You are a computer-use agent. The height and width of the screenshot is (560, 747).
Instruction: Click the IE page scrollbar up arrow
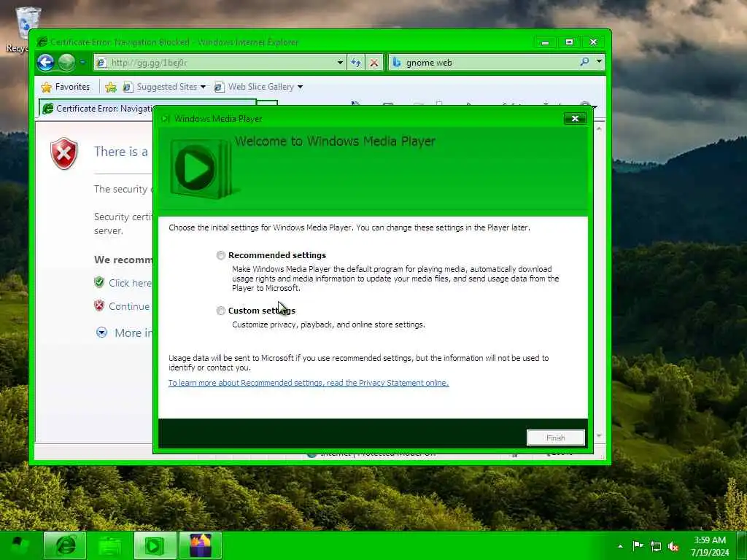[x=599, y=128]
